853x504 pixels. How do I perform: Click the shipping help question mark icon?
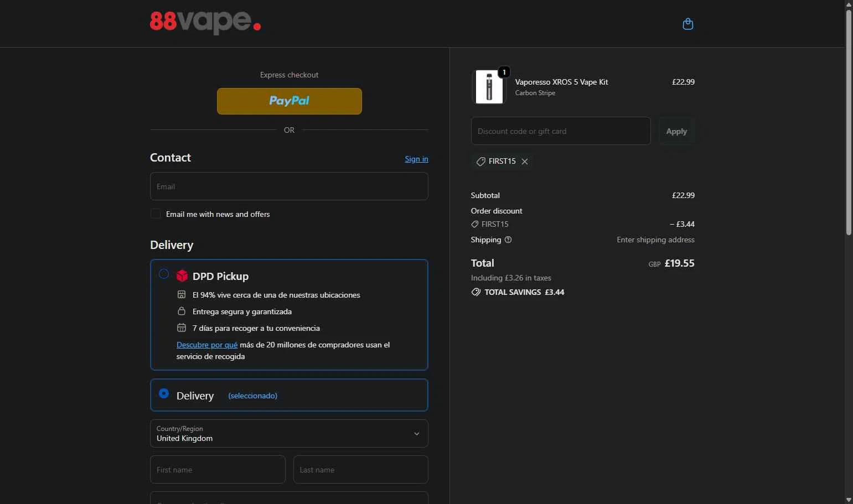click(x=508, y=240)
